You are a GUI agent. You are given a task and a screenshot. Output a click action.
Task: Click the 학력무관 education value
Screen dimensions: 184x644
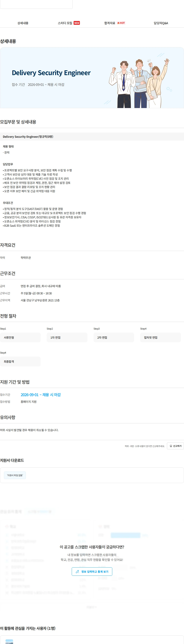[x=26, y=257]
